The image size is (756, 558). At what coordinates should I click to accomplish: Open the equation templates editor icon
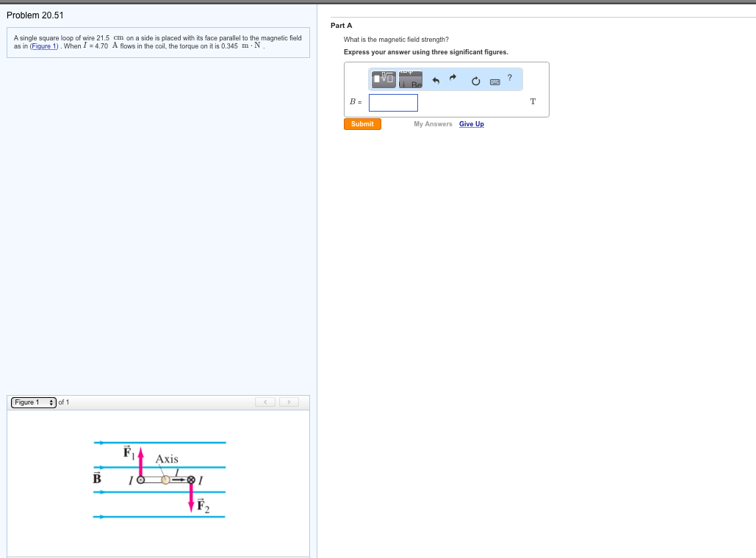[x=383, y=78]
